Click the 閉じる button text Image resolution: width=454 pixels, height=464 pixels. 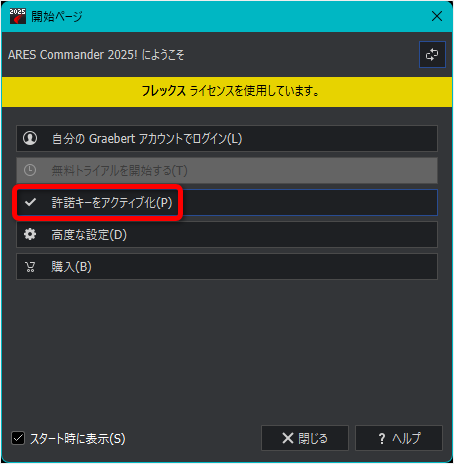pyautogui.click(x=313, y=438)
